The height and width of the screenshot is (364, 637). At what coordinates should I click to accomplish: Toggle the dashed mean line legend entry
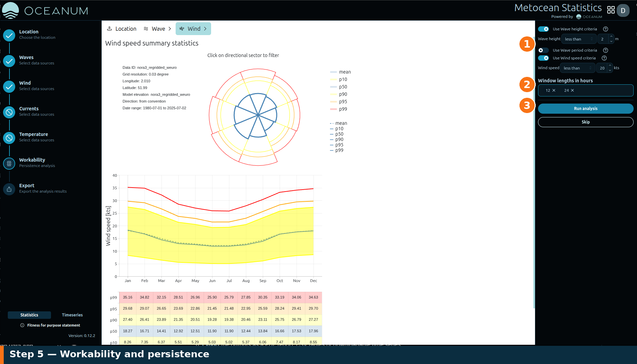pos(338,123)
